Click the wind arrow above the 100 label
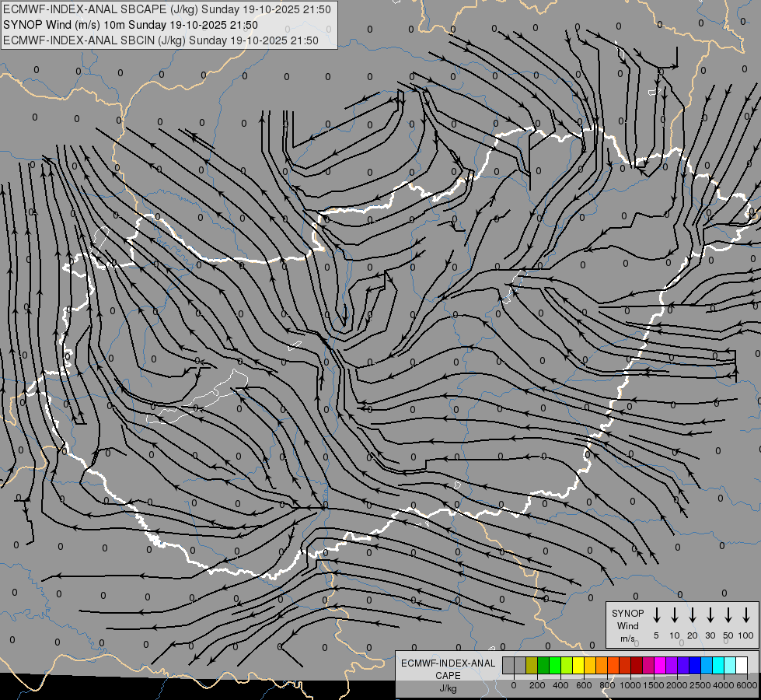The width and height of the screenshot is (761, 700). tap(746, 615)
